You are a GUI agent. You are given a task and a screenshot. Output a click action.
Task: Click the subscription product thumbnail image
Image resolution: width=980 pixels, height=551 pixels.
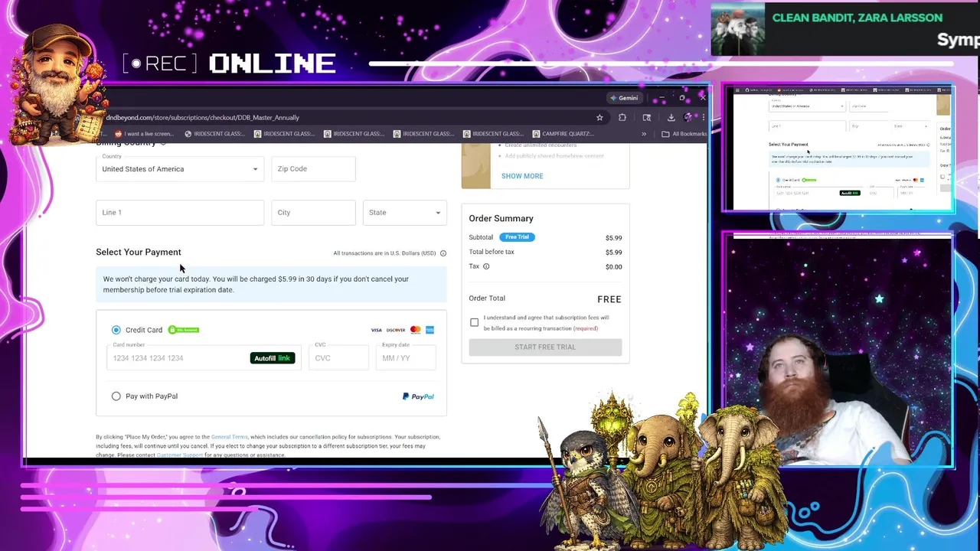pyautogui.click(x=475, y=166)
